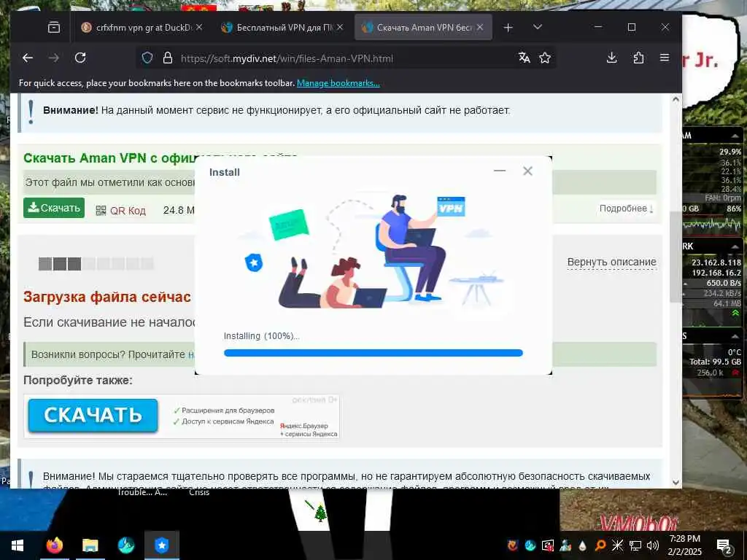Screen dimensions: 747x560
Task: Go back to previous page
Action: click(28, 58)
